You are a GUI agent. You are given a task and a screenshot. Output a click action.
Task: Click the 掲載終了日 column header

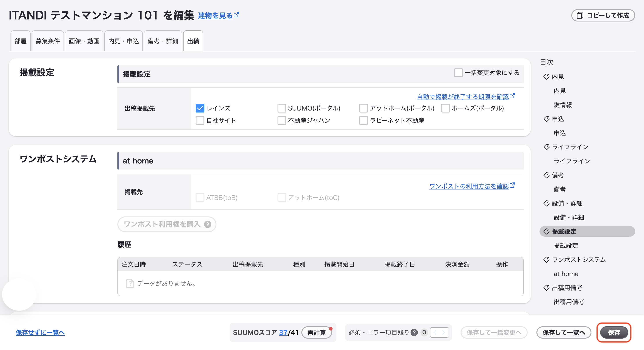[400, 264]
